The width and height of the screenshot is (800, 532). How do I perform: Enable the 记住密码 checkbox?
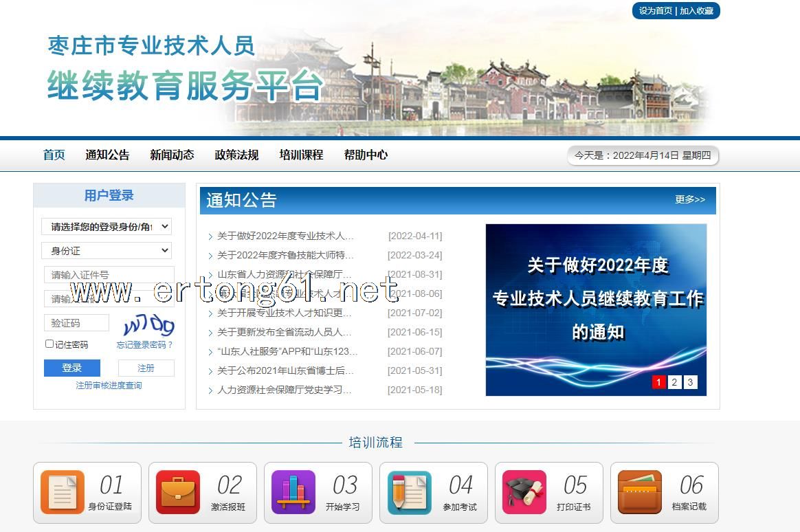(49, 344)
